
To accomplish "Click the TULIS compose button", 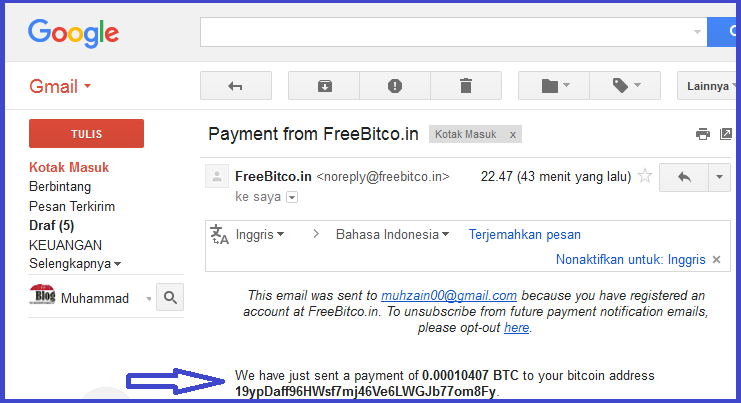I will tap(86, 134).
